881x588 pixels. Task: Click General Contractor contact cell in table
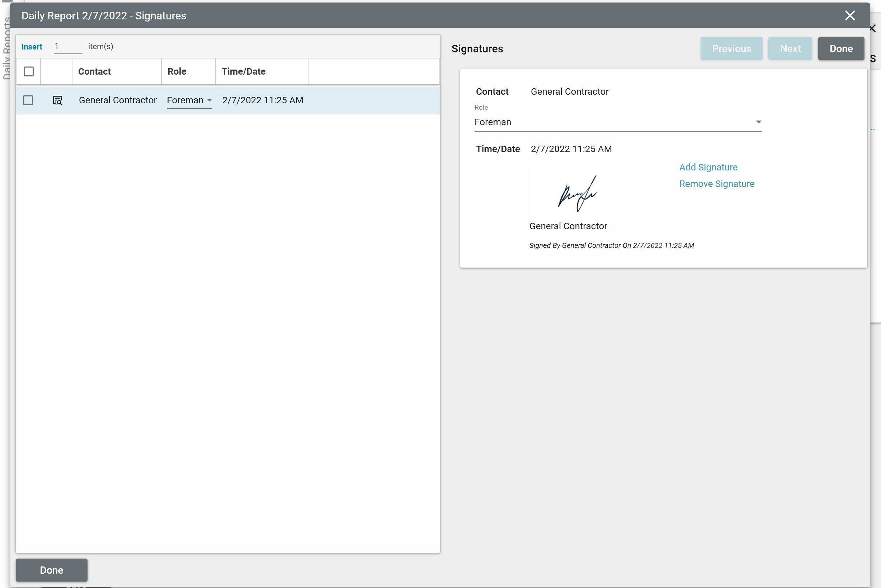(118, 100)
